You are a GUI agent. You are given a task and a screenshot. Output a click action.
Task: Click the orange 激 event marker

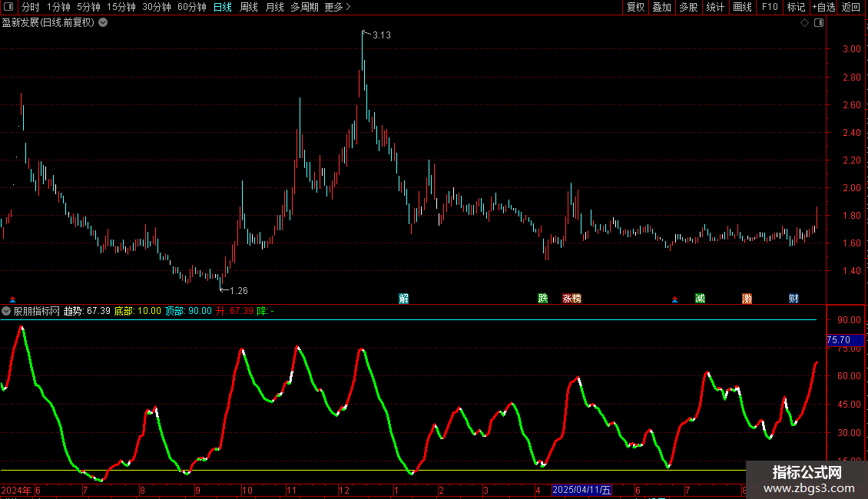747,299
